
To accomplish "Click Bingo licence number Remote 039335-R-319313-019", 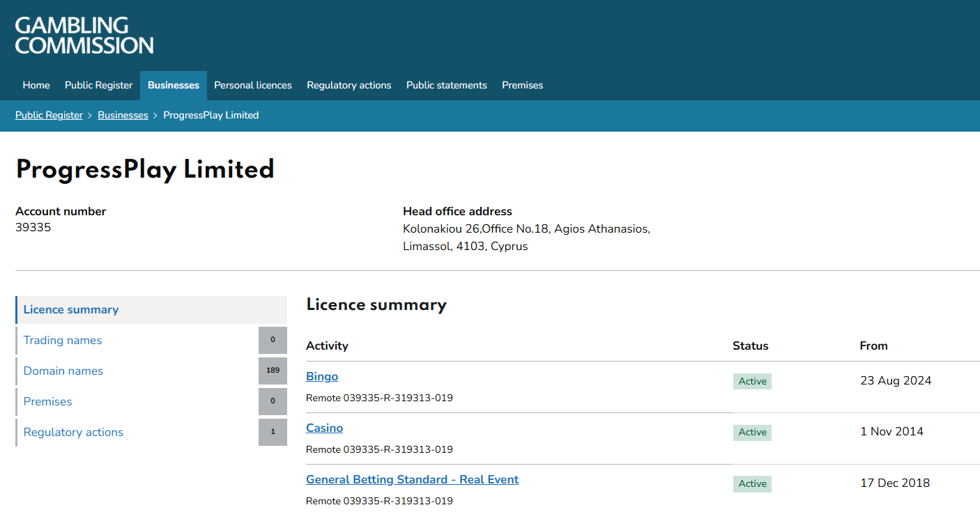I will point(379,398).
